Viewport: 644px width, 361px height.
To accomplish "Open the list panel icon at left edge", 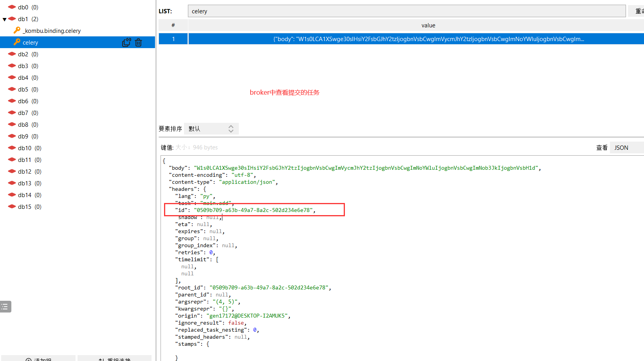I will click(x=5, y=307).
